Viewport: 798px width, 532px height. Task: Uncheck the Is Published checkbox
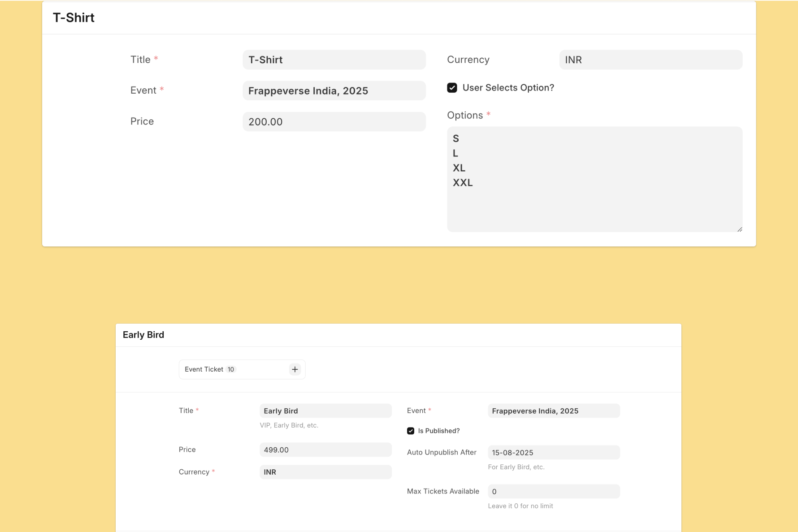[x=411, y=431]
